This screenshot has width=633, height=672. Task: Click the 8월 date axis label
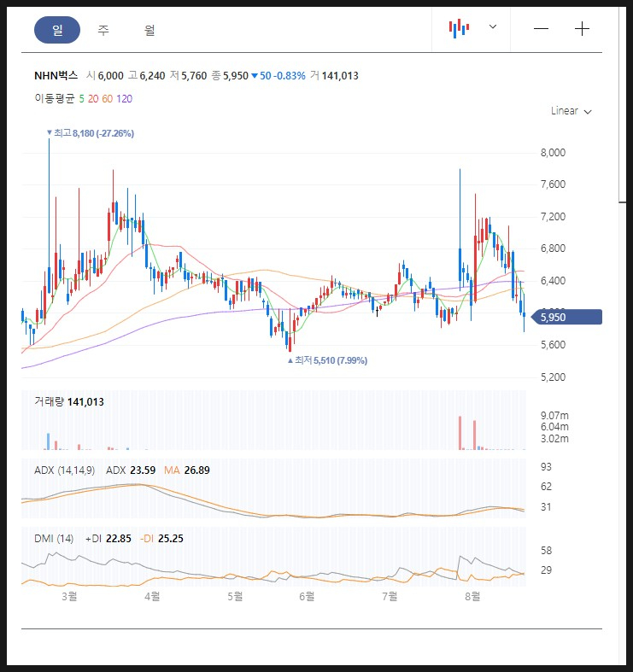tap(472, 596)
